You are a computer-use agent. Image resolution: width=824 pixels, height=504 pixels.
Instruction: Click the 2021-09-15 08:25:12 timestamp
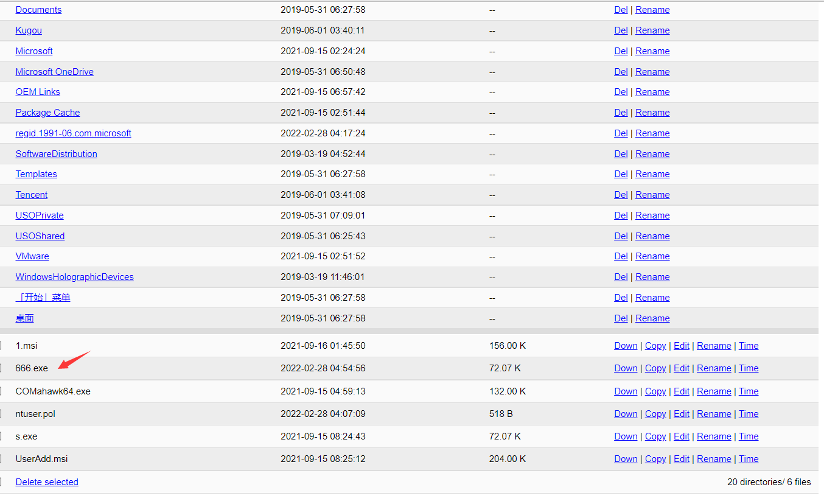[323, 459]
